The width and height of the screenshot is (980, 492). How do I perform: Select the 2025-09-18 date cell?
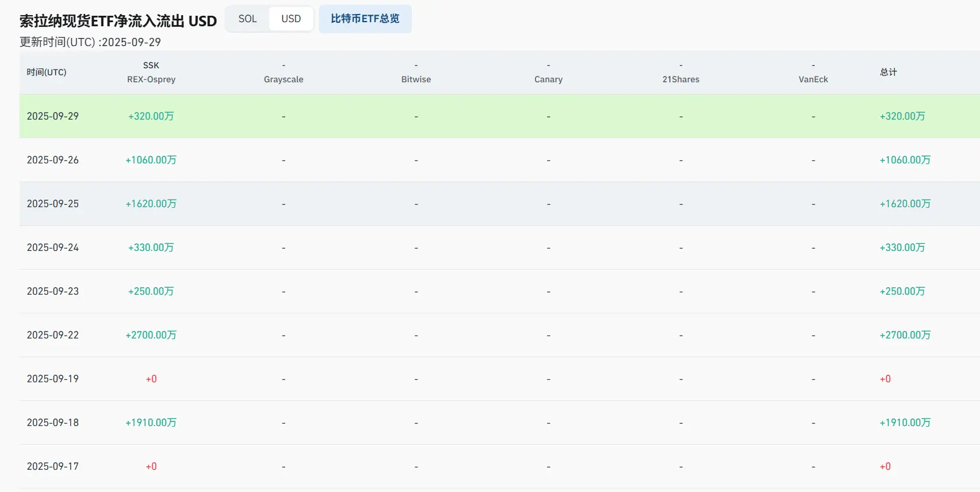53,423
